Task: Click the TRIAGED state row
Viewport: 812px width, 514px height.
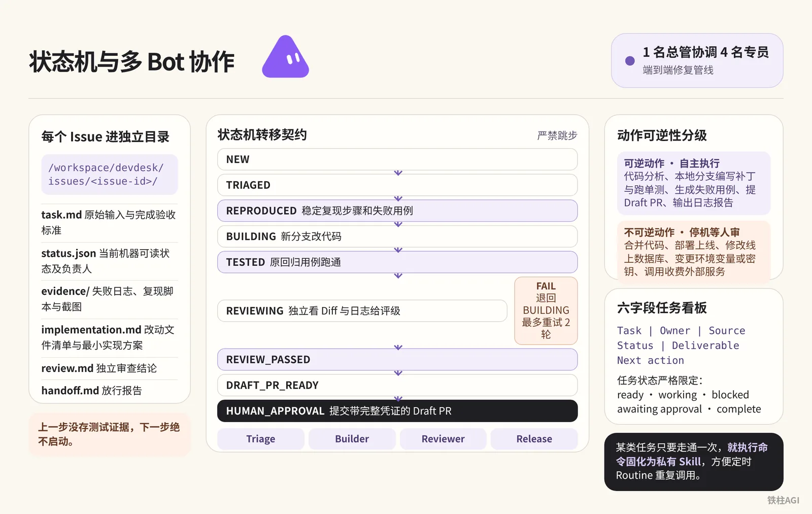Action: (397, 185)
